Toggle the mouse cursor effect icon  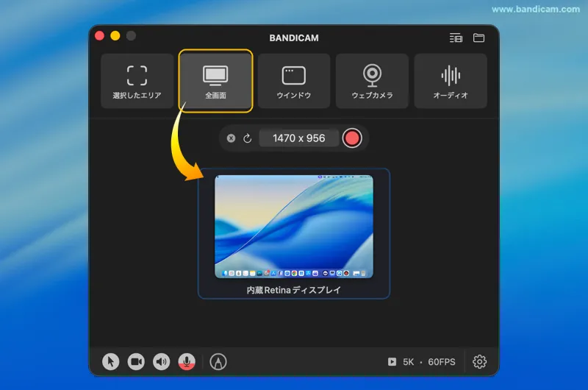(111, 362)
